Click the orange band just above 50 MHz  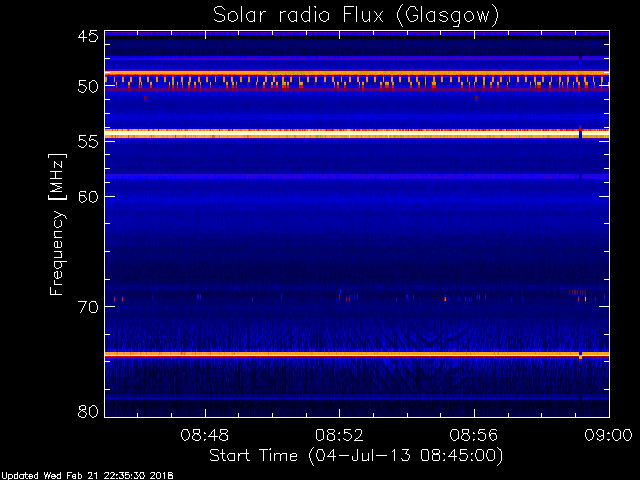point(355,73)
